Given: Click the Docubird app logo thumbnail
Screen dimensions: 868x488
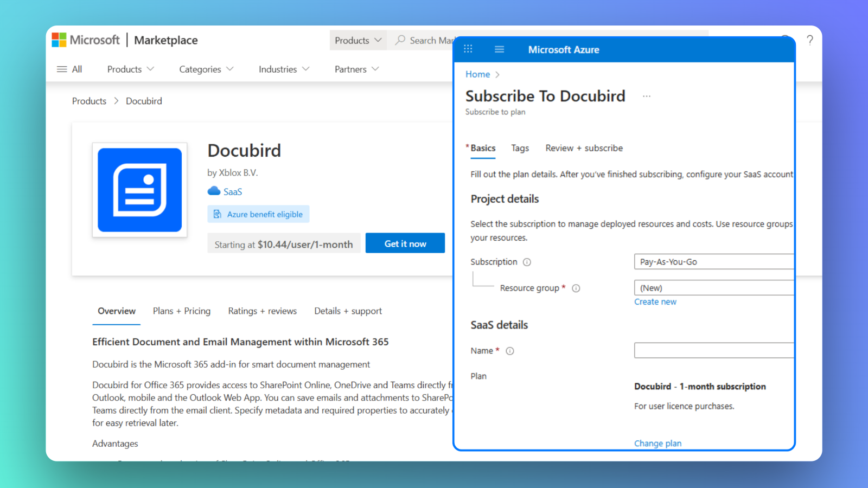Looking at the screenshot, I should pyautogui.click(x=140, y=190).
